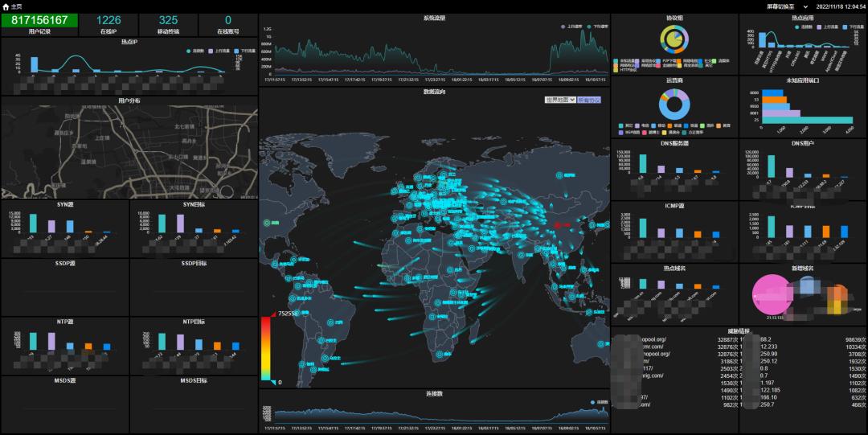868x435 pixels.
Task: Click the HTTP协议 legend entry in 协议组
Action: pos(625,71)
